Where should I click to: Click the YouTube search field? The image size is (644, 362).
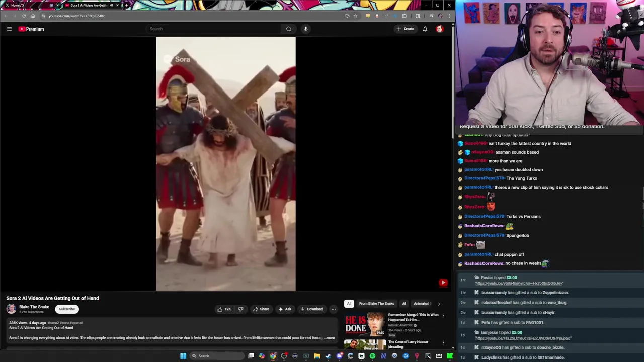click(214, 29)
